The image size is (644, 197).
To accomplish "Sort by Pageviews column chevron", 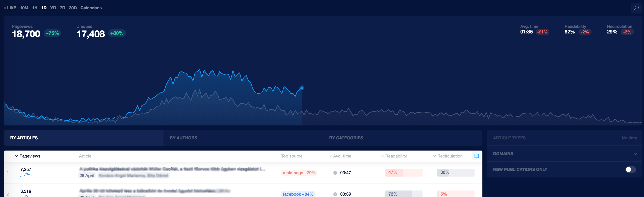I will (16, 156).
